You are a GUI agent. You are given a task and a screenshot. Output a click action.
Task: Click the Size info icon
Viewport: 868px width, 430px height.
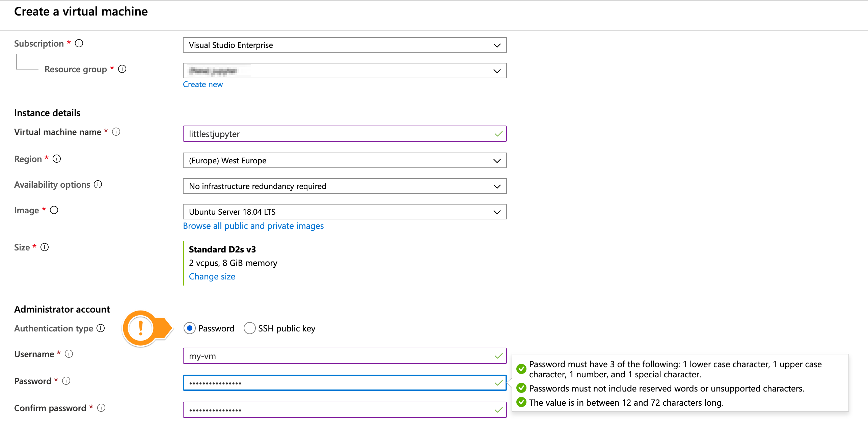[45, 247]
